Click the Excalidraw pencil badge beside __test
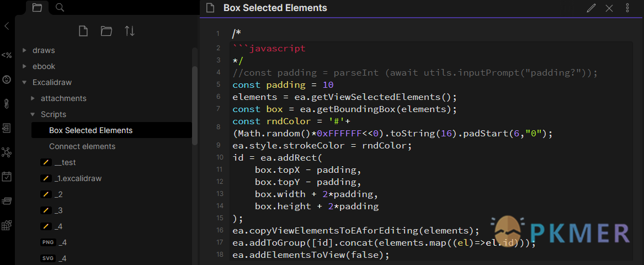This screenshot has width=644, height=265. click(x=46, y=162)
